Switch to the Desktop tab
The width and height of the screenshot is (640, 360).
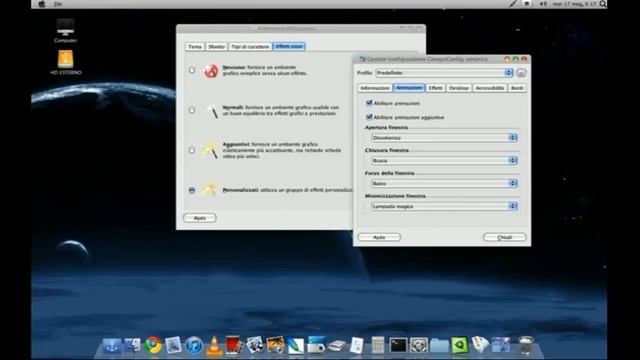(x=459, y=88)
